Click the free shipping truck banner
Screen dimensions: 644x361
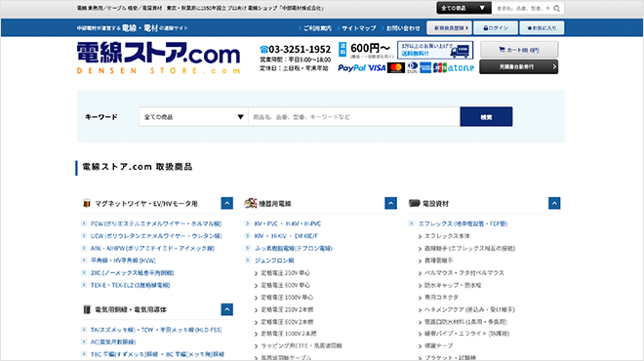(435, 50)
